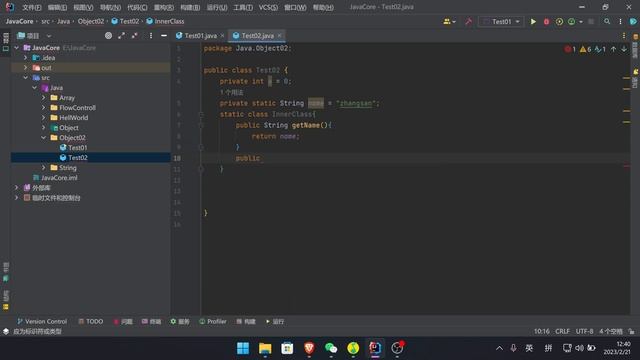The width and height of the screenshot is (640, 360).
Task: Open the 运行 tool window tab
Action: tap(275, 322)
